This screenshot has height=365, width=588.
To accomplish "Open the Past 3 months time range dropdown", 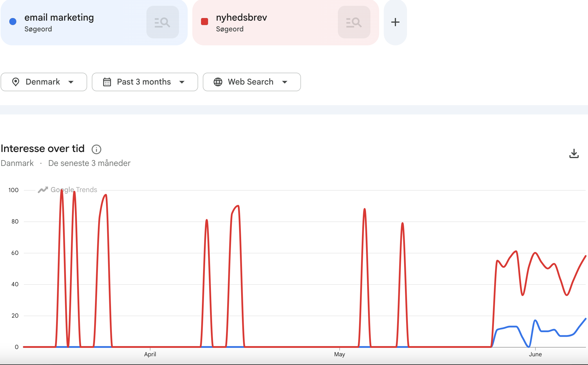I will [x=145, y=82].
